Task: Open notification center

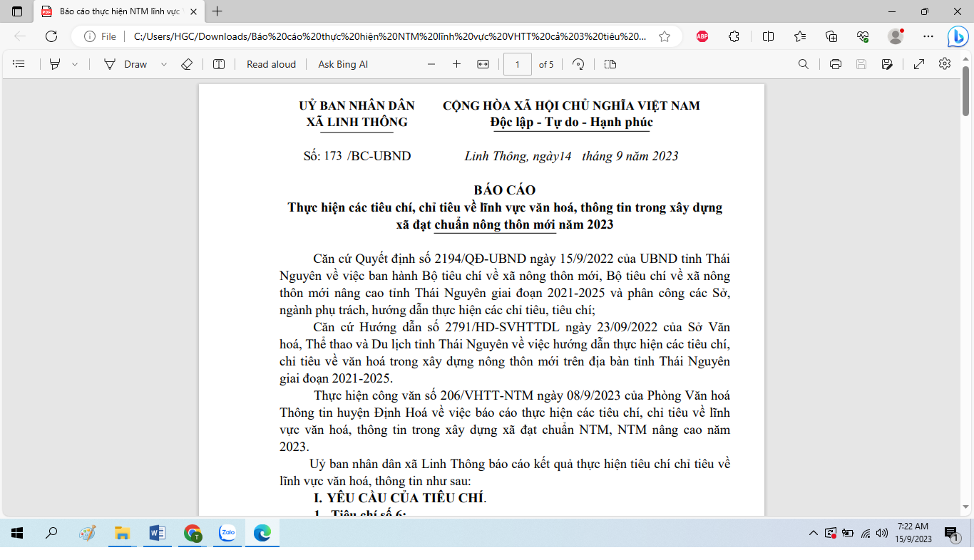Action: click(x=950, y=533)
